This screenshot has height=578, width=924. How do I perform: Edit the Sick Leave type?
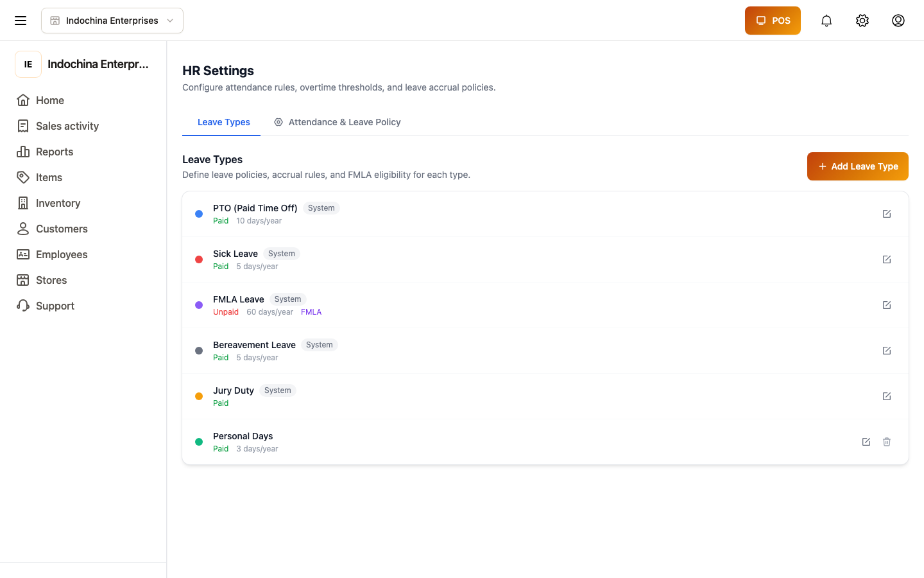(887, 259)
